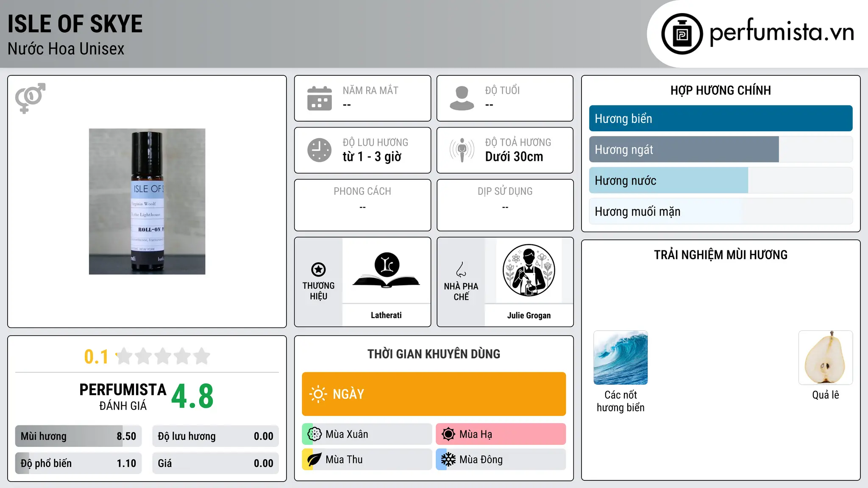Click the Giá 0.00 score bar
The height and width of the screenshot is (488, 868).
(215, 463)
